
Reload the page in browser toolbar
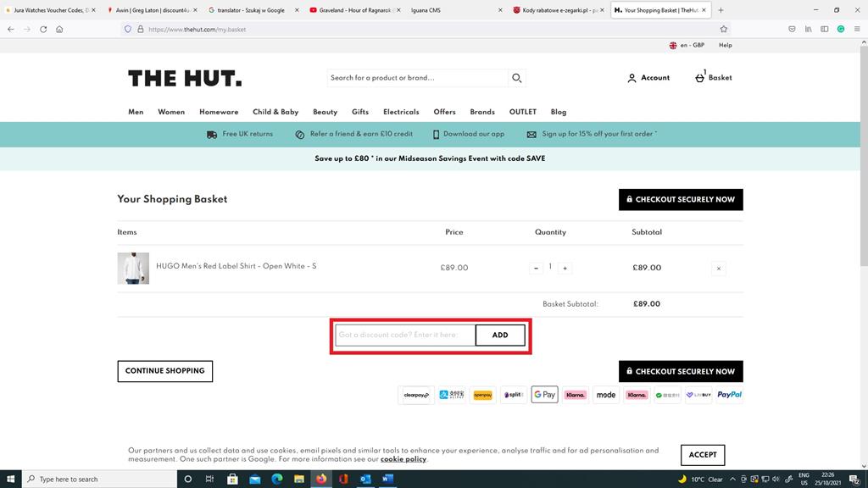tap(43, 30)
